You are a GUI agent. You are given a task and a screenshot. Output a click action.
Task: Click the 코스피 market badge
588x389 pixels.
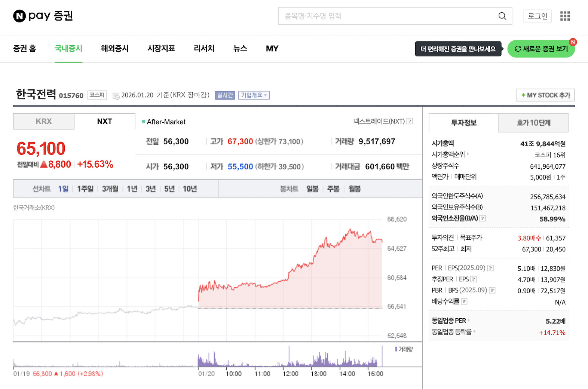(97, 95)
